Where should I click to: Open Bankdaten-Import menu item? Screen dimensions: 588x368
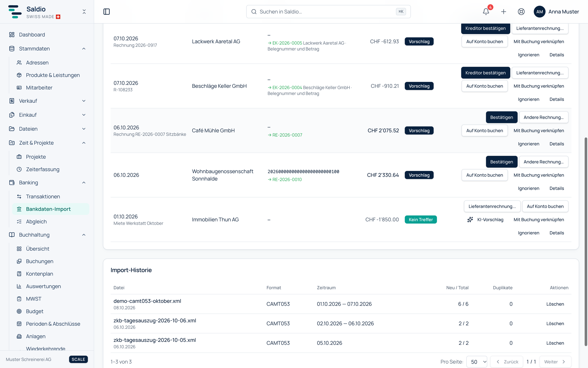coord(51,209)
